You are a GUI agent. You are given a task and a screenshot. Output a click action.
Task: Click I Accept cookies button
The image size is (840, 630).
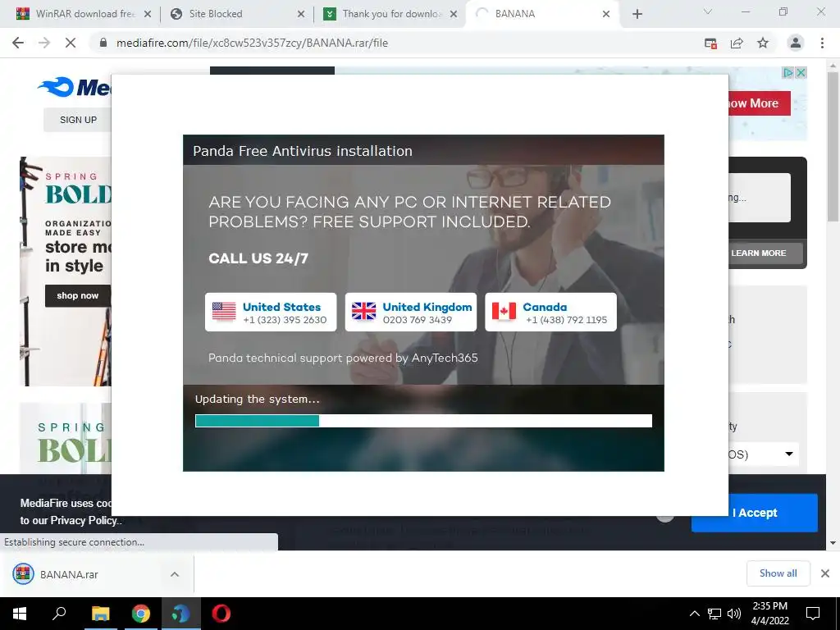755,513
